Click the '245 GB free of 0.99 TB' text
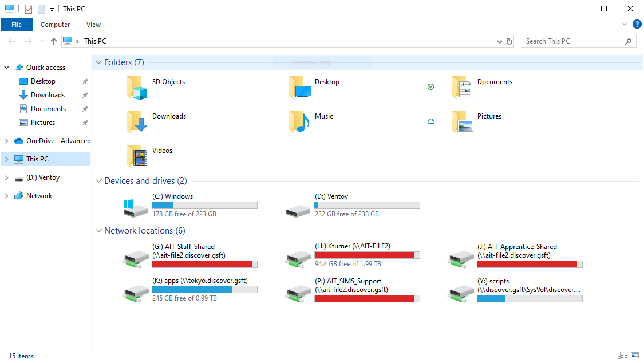644x363 pixels. [184, 298]
